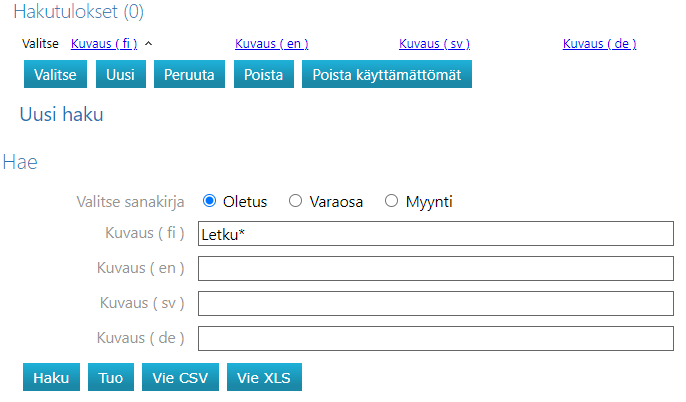This screenshot has height=402, width=686.
Task: Select the Oletus dictionary radio button
Action: (x=210, y=201)
